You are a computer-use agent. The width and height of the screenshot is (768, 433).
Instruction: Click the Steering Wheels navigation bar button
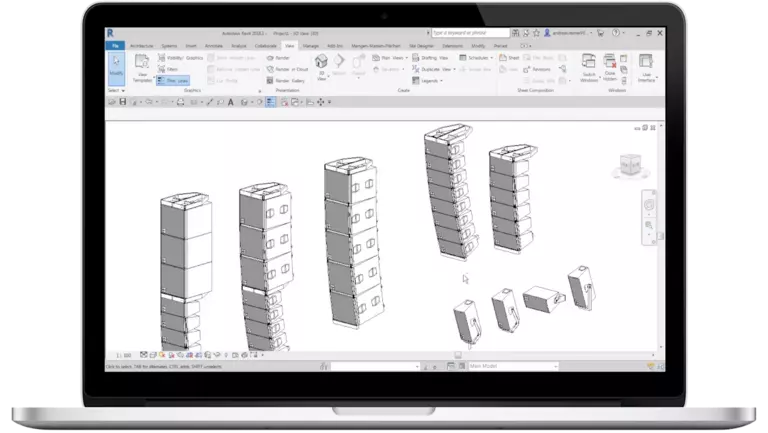[x=649, y=205]
